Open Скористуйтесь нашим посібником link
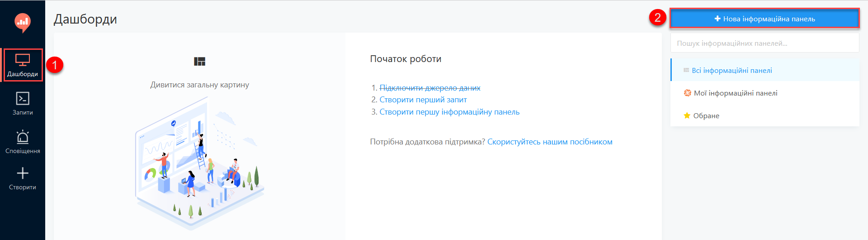 (x=550, y=142)
